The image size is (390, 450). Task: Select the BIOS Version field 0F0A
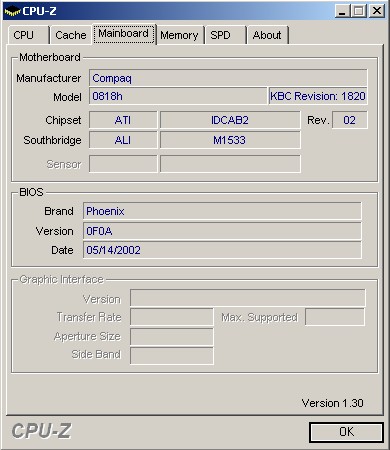pos(222,231)
